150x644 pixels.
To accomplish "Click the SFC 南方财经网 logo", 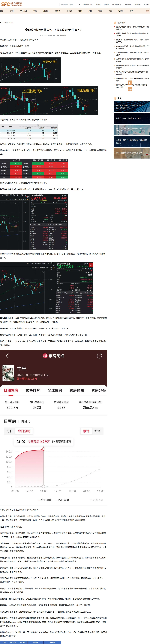I will [x=12, y=4].
